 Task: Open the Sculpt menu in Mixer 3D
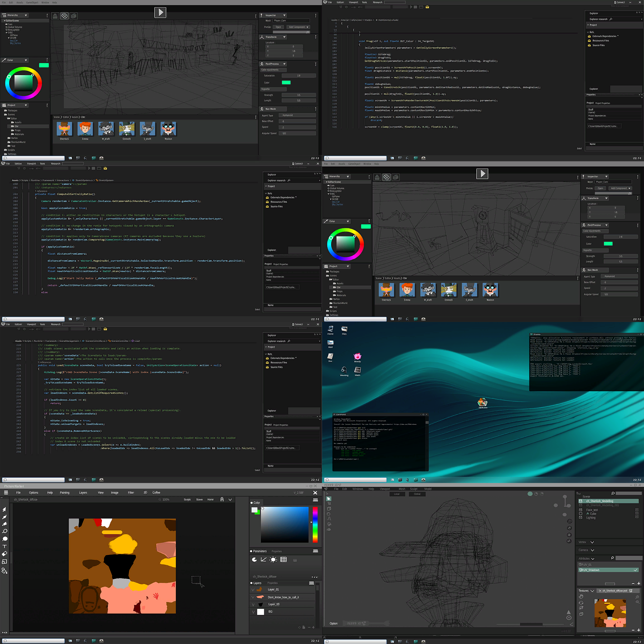coord(414,489)
